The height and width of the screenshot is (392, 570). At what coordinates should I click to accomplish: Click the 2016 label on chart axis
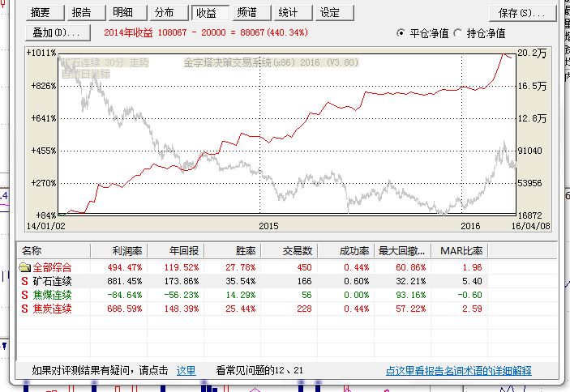point(470,226)
